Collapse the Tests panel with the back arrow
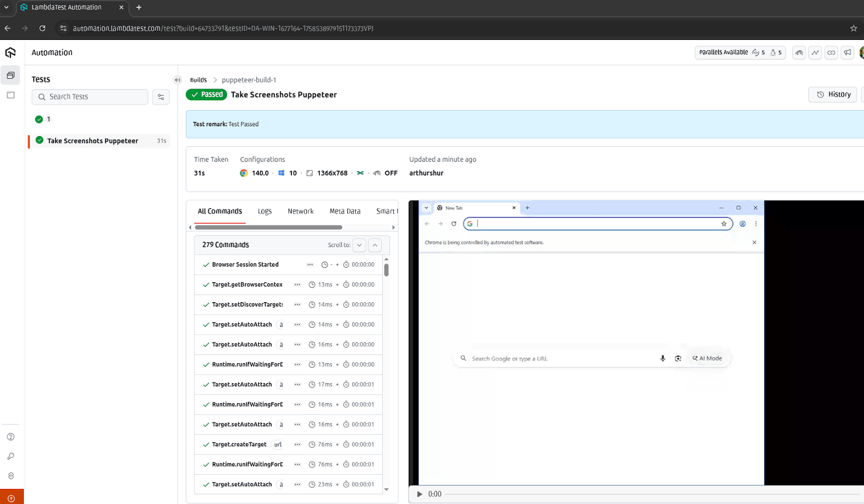This screenshot has height=504, width=864. pyautogui.click(x=177, y=79)
